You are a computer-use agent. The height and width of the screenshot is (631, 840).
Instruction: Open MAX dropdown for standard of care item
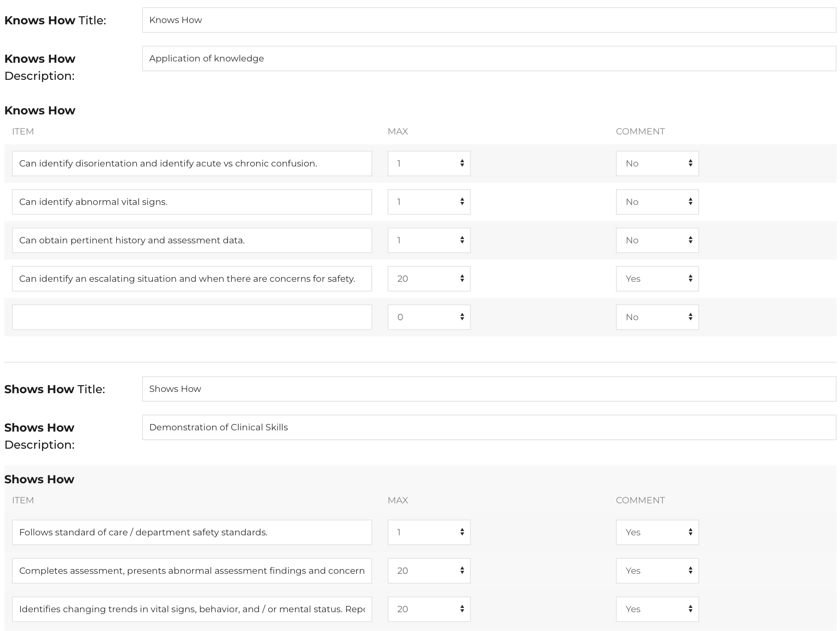[x=429, y=532]
